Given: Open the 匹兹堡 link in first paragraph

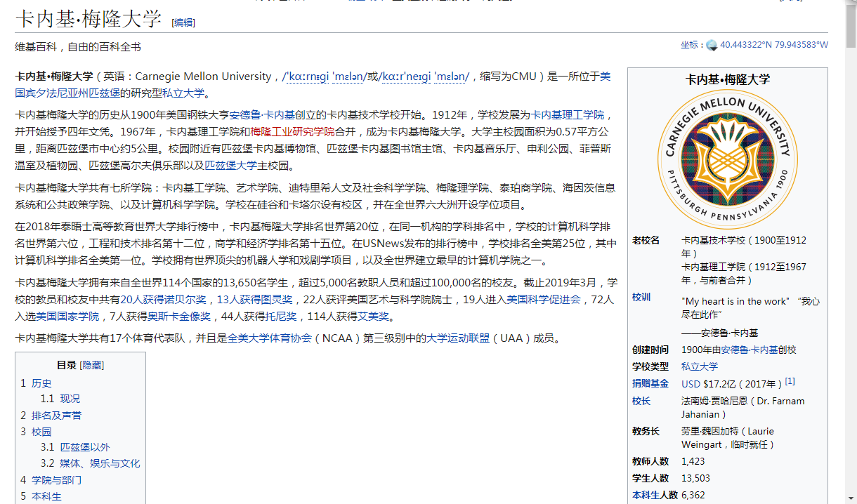Looking at the screenshot, I should click(x=104, y=93).
